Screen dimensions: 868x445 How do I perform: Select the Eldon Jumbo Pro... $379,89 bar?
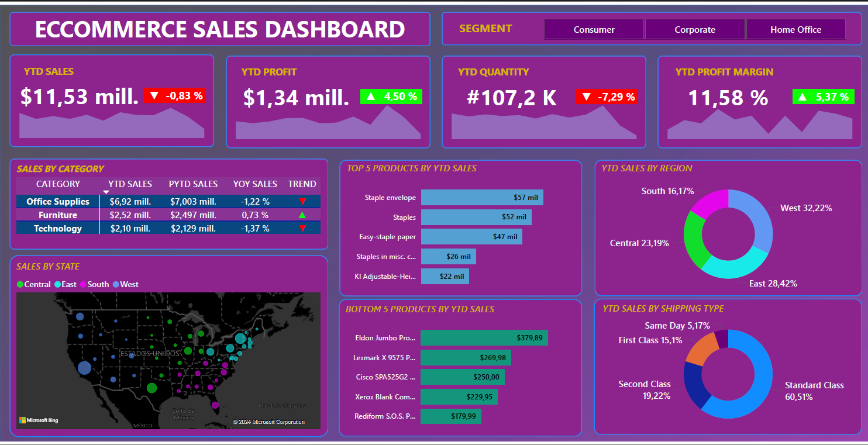tap(484, 337)
